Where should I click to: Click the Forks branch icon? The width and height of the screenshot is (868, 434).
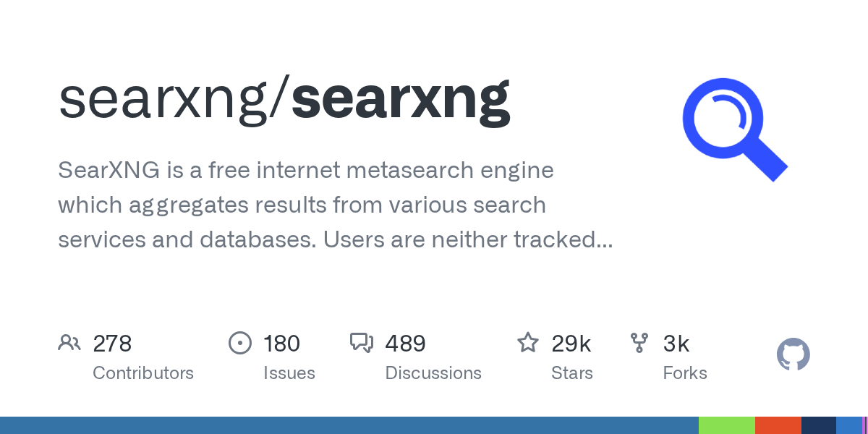click(639, 343)
